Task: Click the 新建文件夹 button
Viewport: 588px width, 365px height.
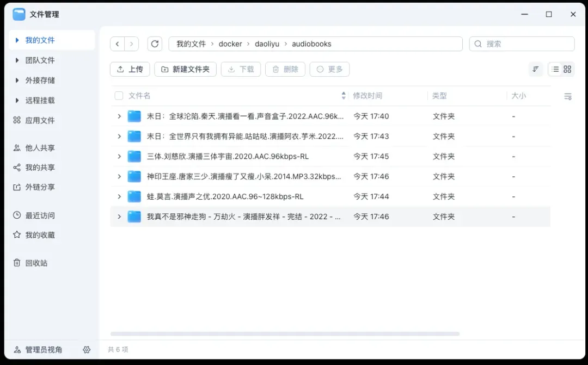Action: tap(185, 69)
